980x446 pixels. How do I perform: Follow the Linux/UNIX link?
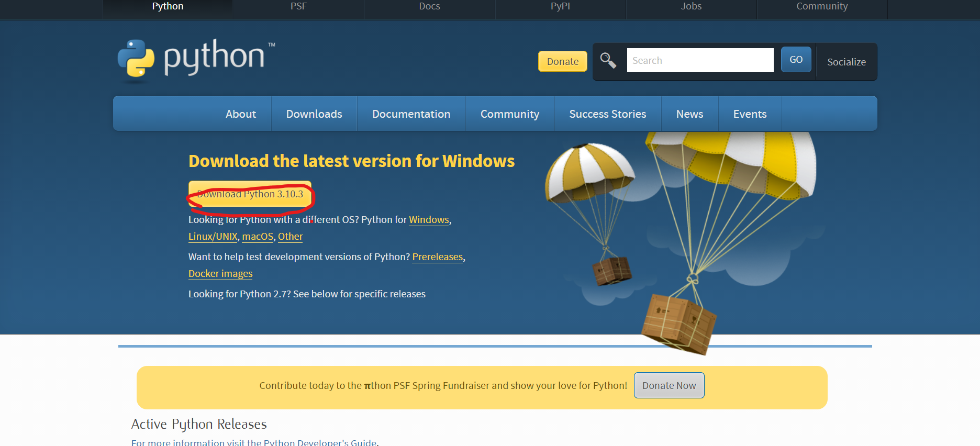(213, 237)
